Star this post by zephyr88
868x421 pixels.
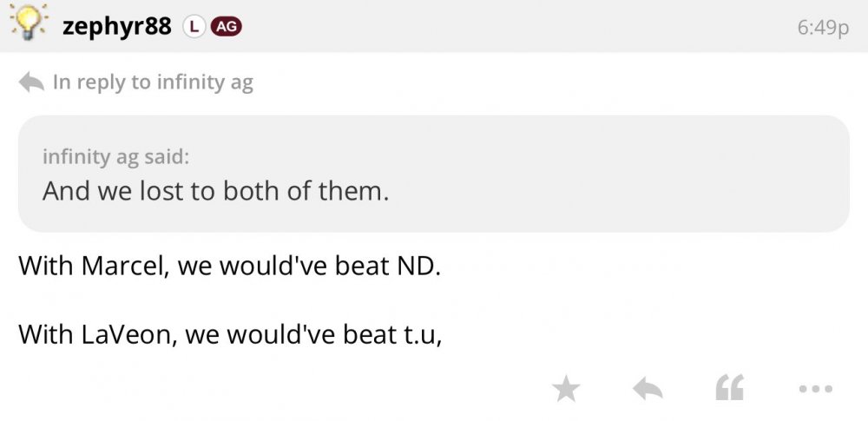point(566,390)
